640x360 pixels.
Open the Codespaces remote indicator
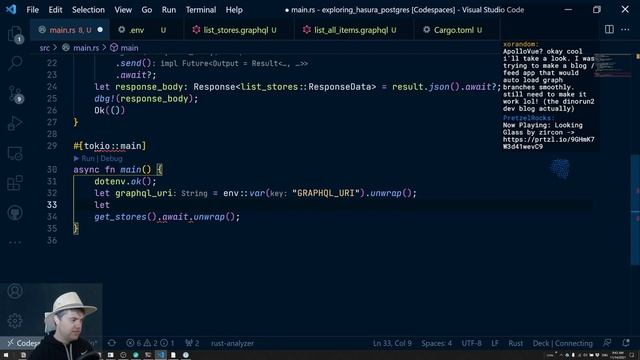pyautogui.click(x=22, y=343)
